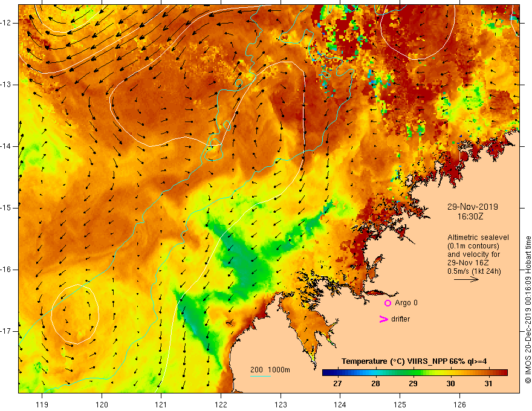Click the longitude axis label '126'
The image size is (532, 411).
[459, 404]
